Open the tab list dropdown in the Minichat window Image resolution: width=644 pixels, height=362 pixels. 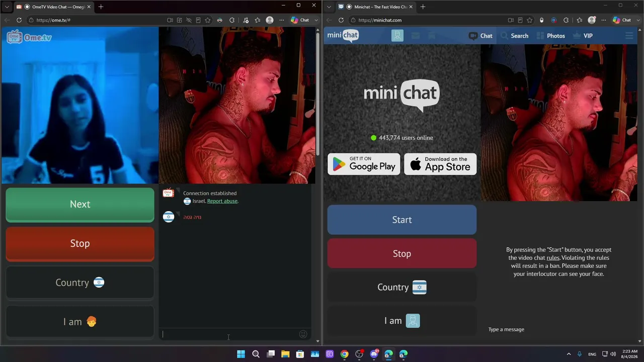pos(329,7)
